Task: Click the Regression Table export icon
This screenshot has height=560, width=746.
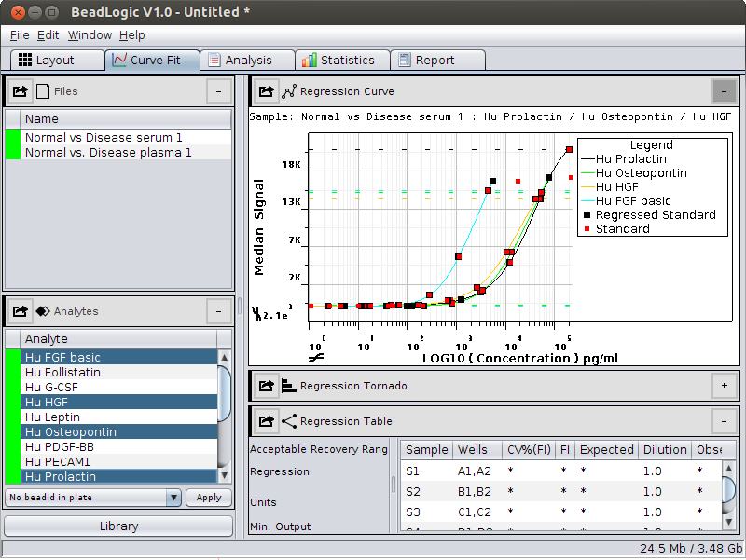Action: [266, 421]
